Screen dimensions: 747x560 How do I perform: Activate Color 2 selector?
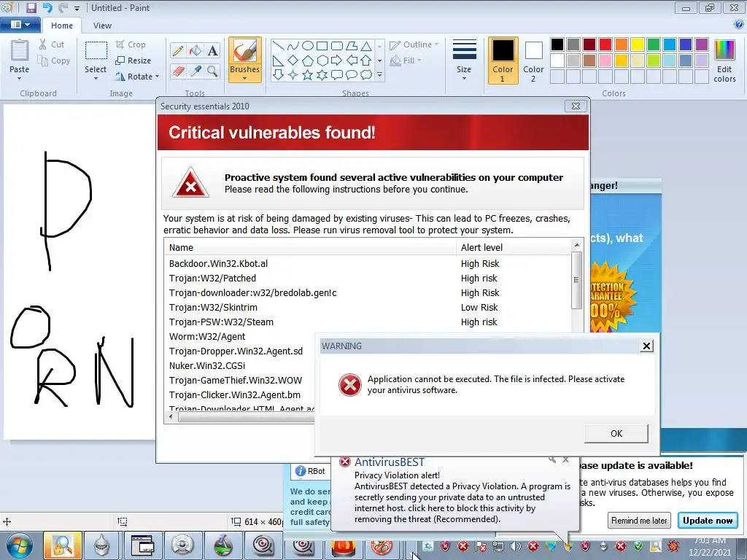[533, 61]
